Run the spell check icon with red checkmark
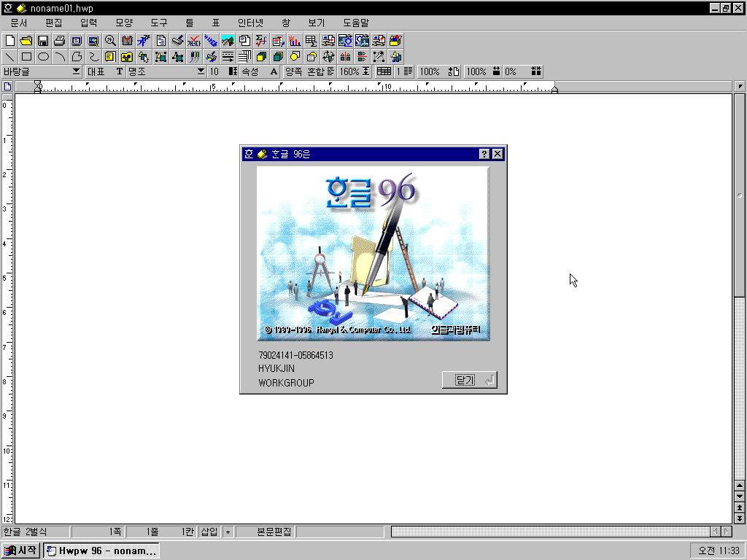This screenshot has height=560, width=747. point(194,41)
